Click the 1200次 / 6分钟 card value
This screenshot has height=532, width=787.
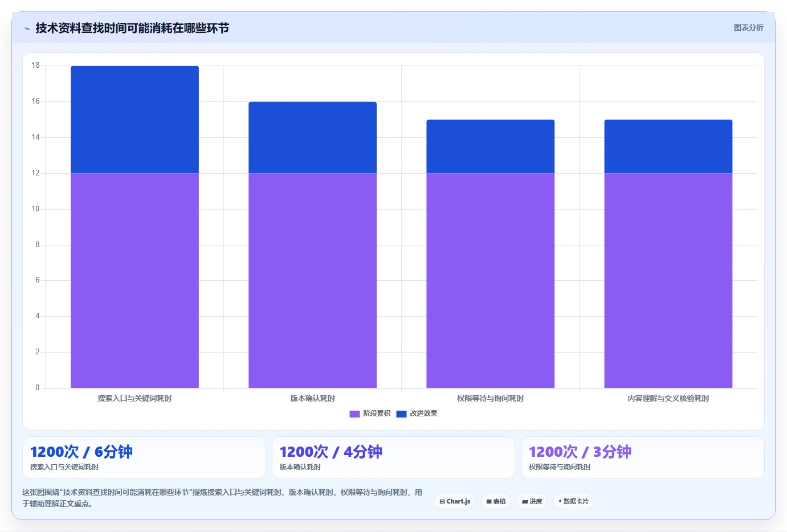(x=81, y=452)
